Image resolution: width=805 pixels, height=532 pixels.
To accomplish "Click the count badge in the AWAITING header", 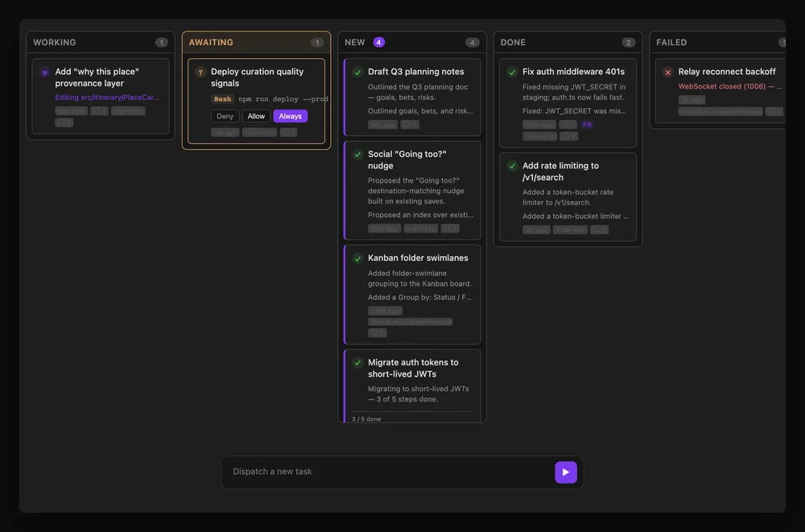I will [316, 43].
